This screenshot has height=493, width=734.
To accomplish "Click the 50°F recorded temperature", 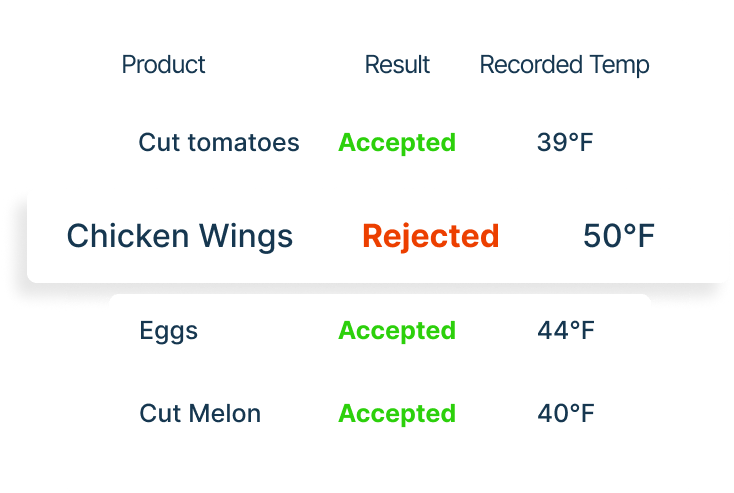I will 618,235.
